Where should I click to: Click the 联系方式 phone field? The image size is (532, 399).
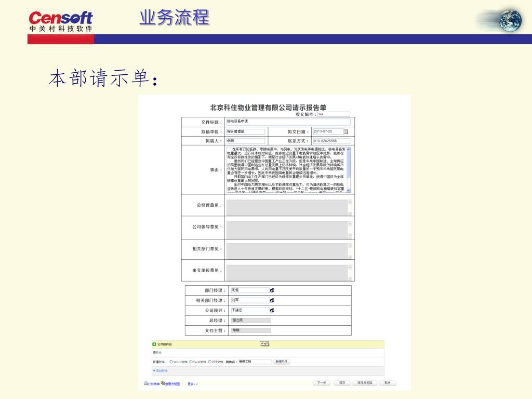pos(331,141)
